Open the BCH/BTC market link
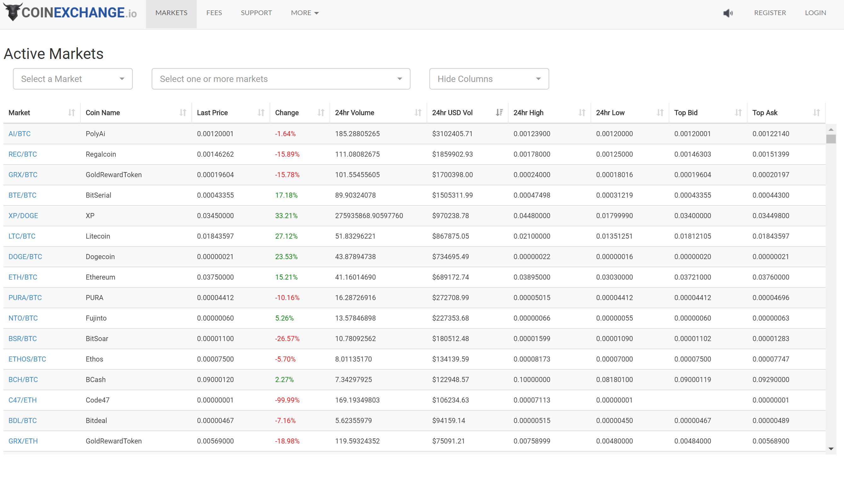Image resolution: width=844 pixels, height=504 pixels. (23, 380)
